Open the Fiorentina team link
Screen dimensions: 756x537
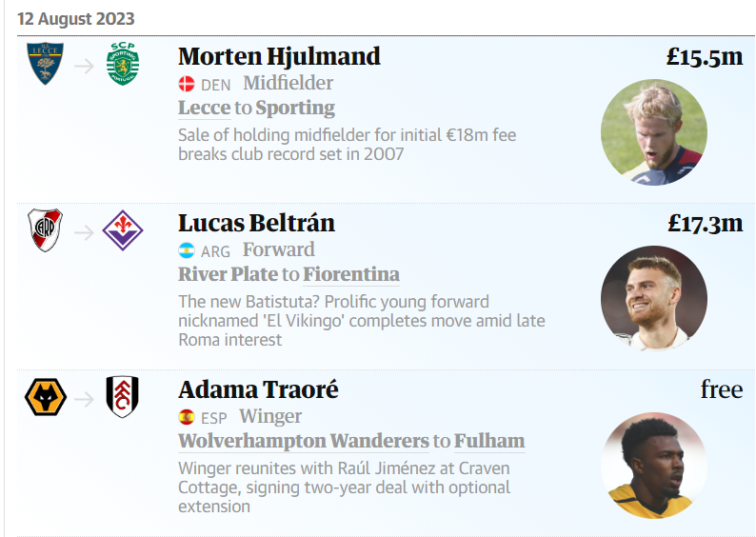pyautogui.click(x=351, y=274)
